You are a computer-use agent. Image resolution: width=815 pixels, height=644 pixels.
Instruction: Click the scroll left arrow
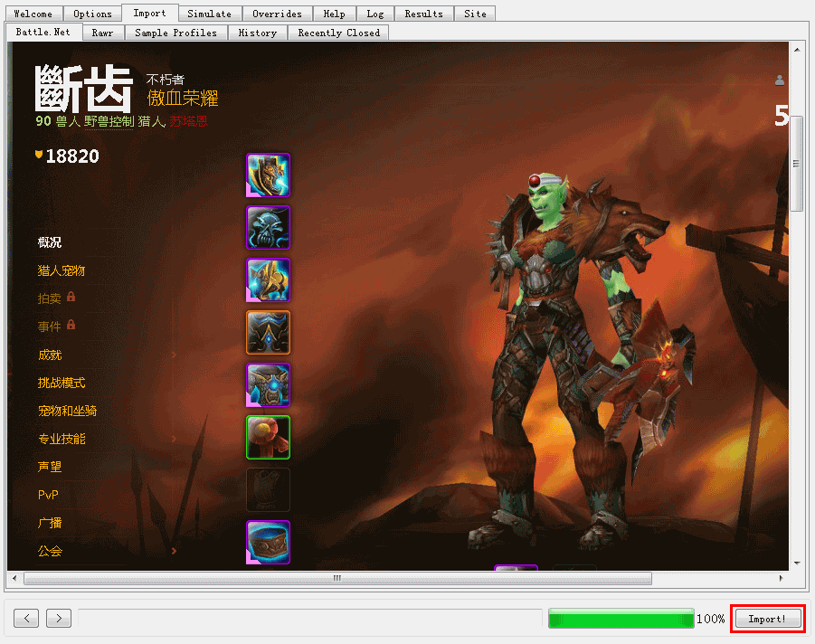pyautogui.click(x=14, y=578)
